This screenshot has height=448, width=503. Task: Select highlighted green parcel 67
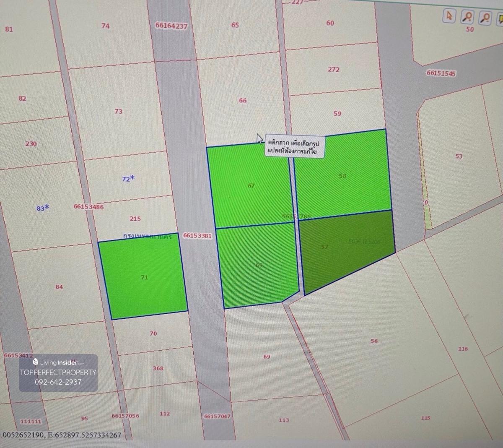click(251, 185)
